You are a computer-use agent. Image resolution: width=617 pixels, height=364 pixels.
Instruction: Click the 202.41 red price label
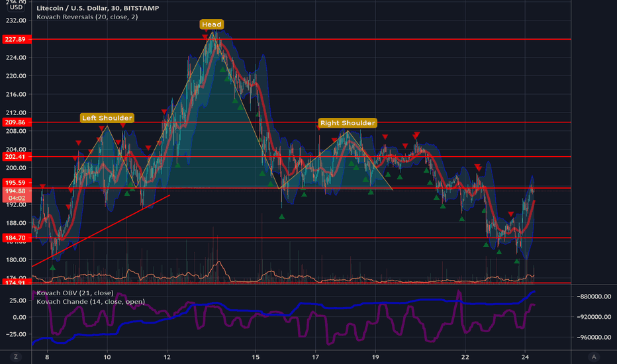click(x=15, y=157)
